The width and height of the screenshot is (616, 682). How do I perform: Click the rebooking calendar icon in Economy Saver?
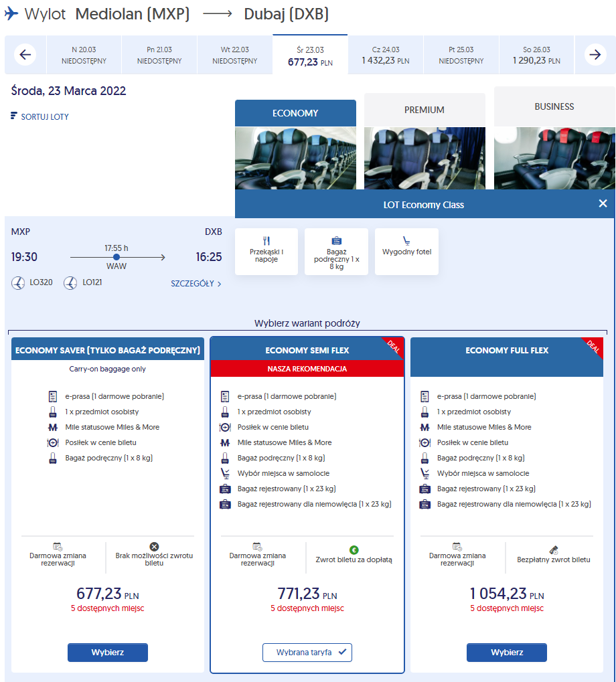58,547
